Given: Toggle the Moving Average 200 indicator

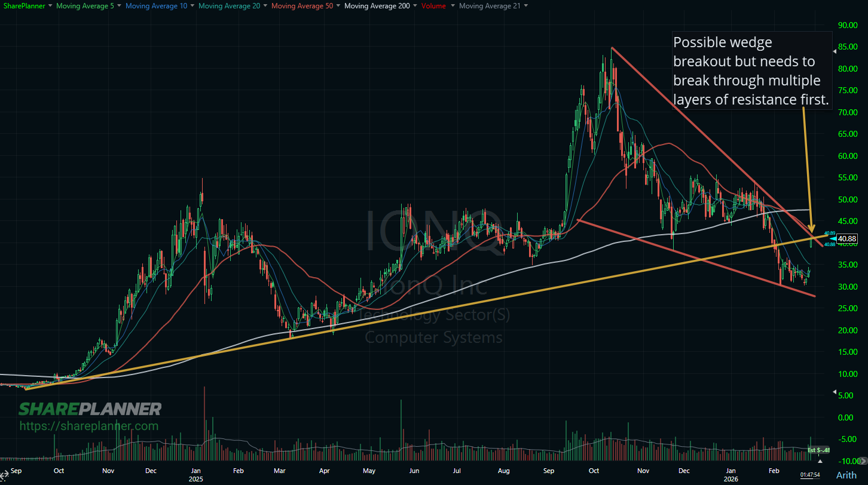Looking at the screenshot, I should point(377,5).
